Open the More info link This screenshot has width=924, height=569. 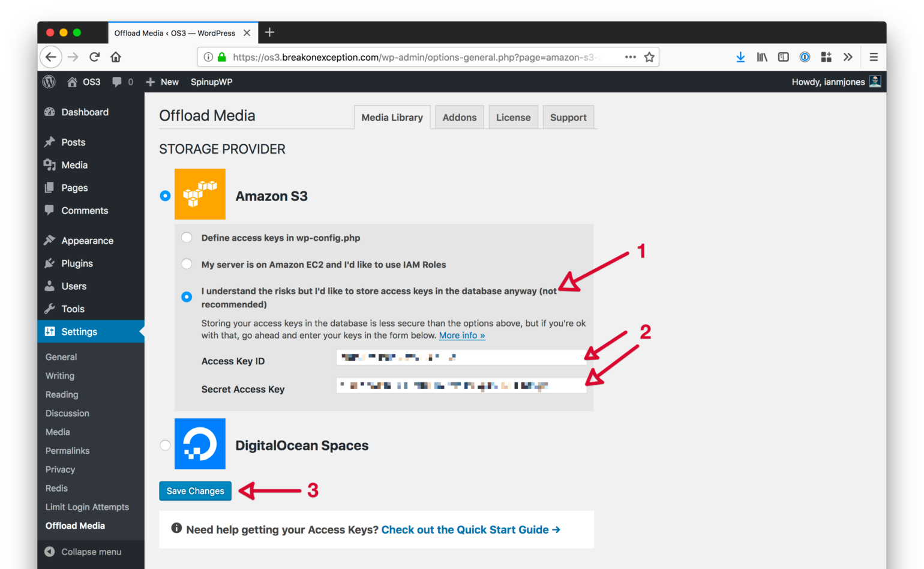(462, 336)
